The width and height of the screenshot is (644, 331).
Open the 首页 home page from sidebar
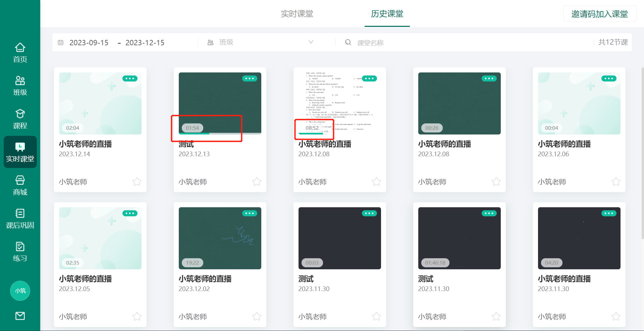tap(20, 52)
